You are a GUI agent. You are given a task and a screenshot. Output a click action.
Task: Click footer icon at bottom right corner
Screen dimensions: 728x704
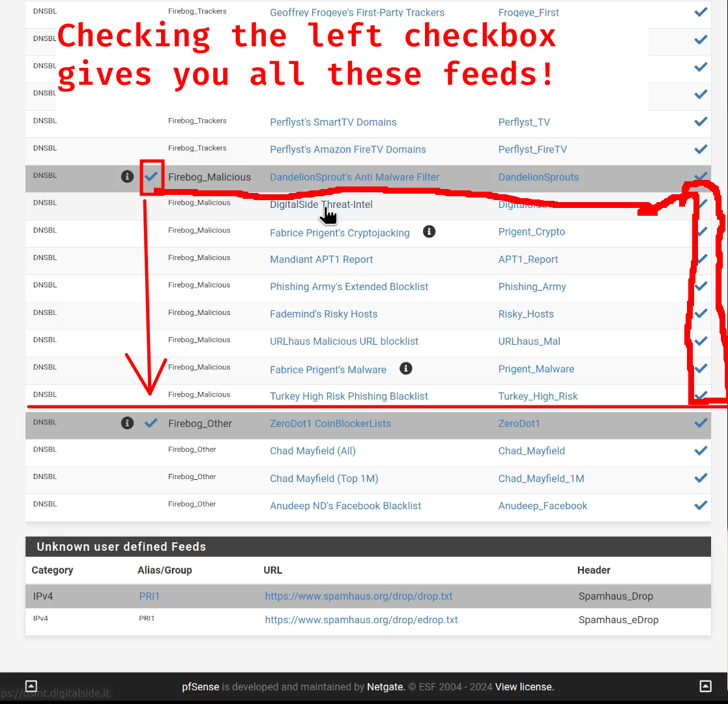pyautogui.click(x=705, y=686)
